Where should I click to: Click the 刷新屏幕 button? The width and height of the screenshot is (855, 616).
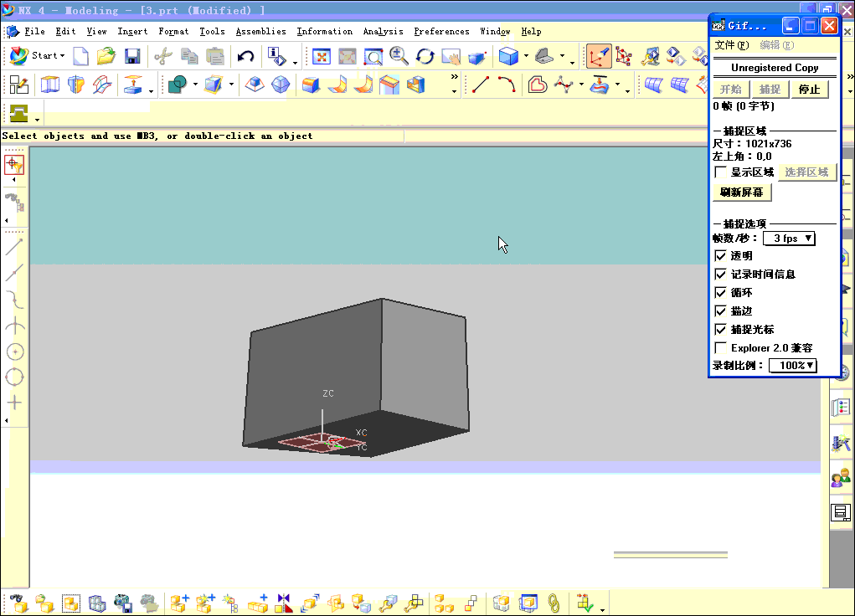742,192
